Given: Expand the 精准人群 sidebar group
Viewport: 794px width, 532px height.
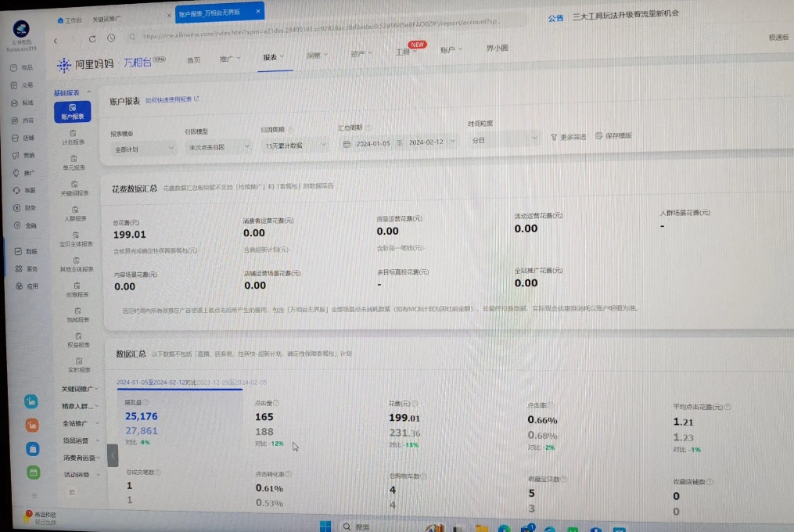Looking at the screenshot, I should point(81,406).
